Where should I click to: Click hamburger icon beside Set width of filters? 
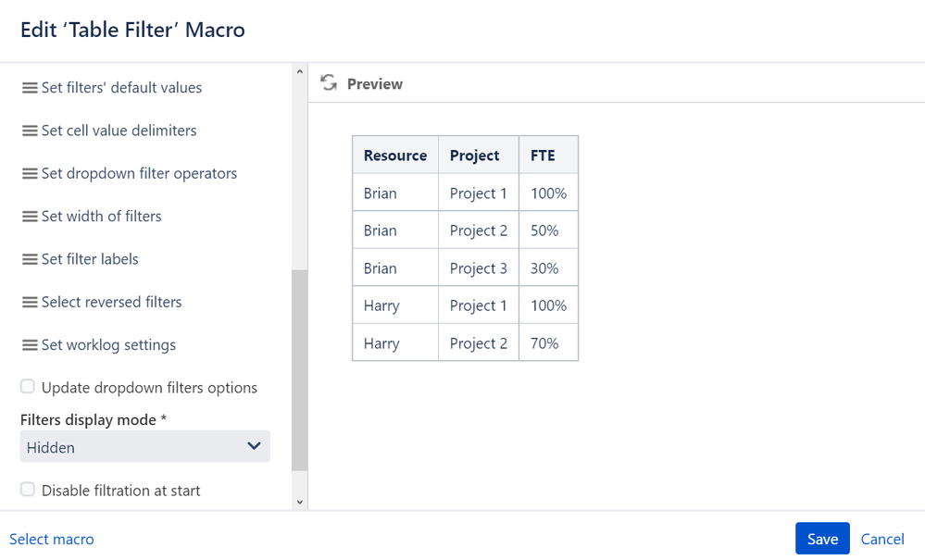coord(30,217)
